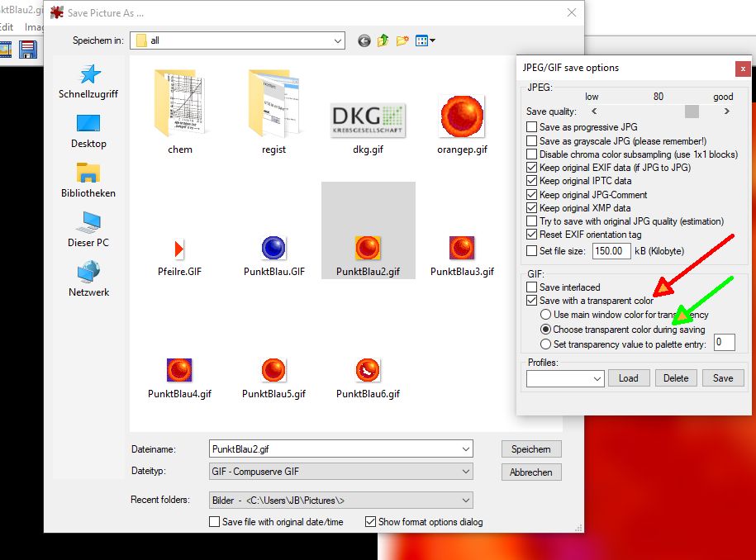
Task: Select Use main window color for transparency
Action: pyautogui.click(x=546, y=314)
